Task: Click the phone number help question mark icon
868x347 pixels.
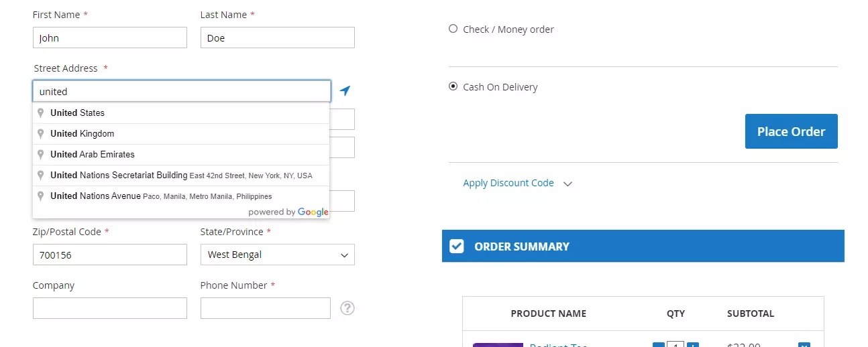Action: (347, 308)
